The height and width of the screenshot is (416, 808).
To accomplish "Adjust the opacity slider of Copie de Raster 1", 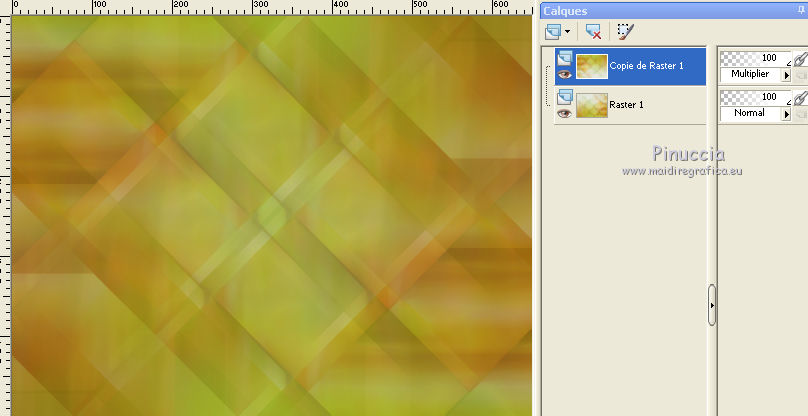I will [x=755, y=58].
